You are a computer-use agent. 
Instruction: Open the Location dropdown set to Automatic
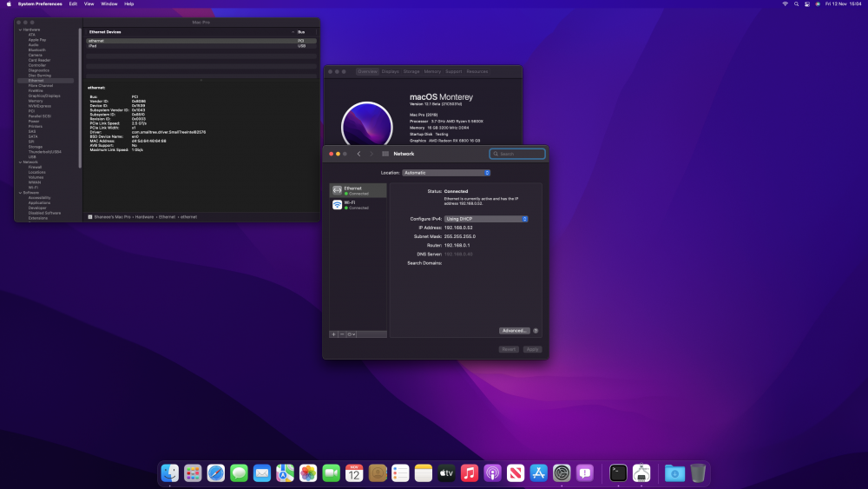(446, 173)
